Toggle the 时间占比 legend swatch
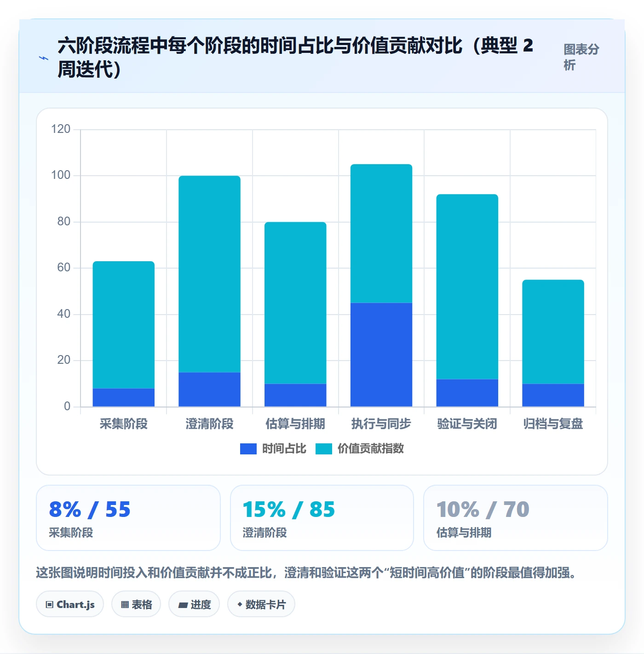This screenshot has height=654, width=644. pyautogui.click(x=248, y=449)
